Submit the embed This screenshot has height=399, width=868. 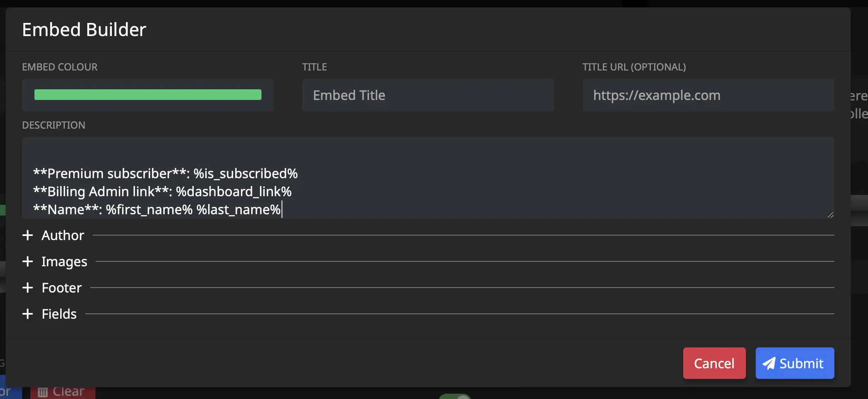(x=795, y=363)
